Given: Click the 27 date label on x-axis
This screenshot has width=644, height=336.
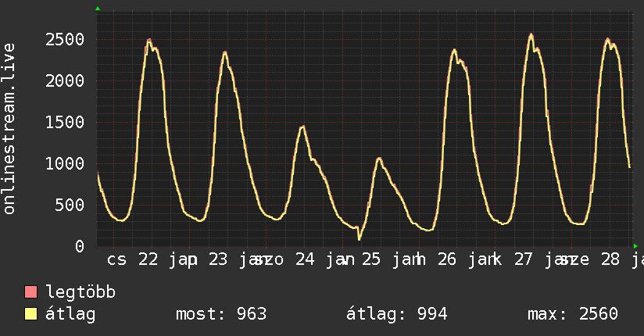Looking at the screenshot, I should tap(524, 259).
